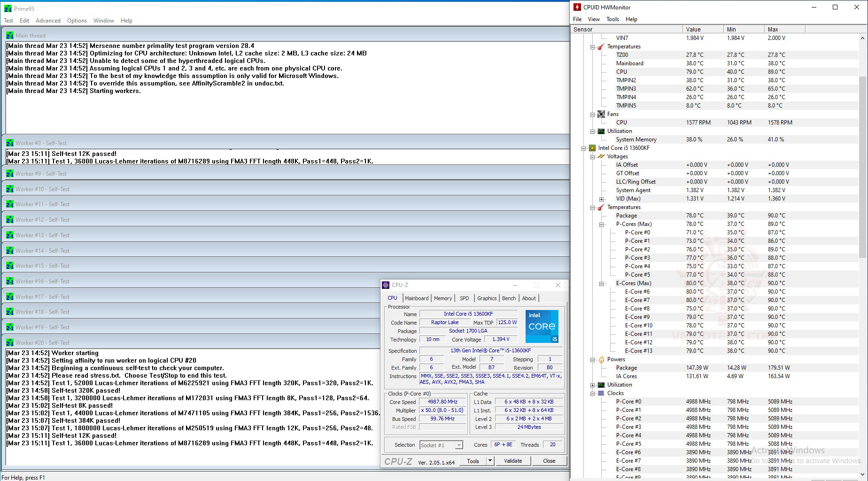Click the Worker #12 Self-Test window icon
This screenshot has width=868, height=481.
pos(10,220)
